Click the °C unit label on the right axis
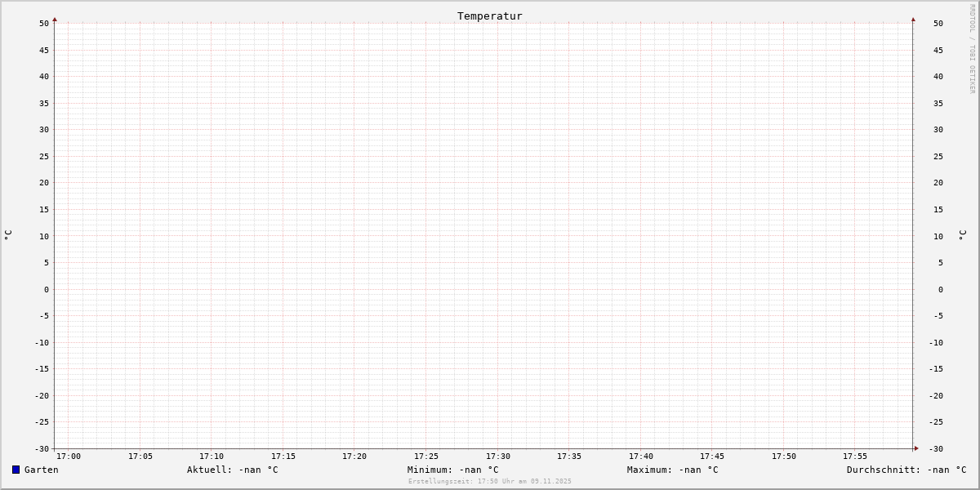 click(x=962, y=235)
